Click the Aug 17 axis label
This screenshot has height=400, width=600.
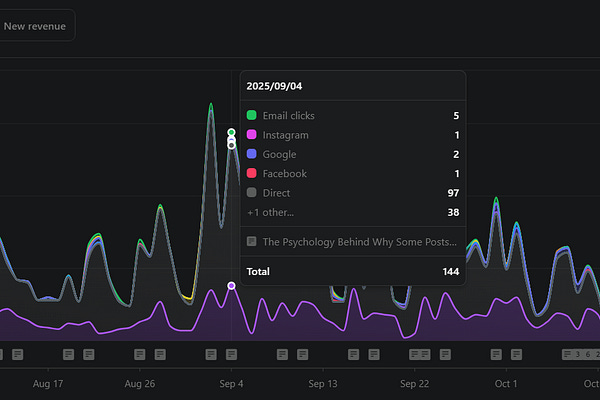48,384
